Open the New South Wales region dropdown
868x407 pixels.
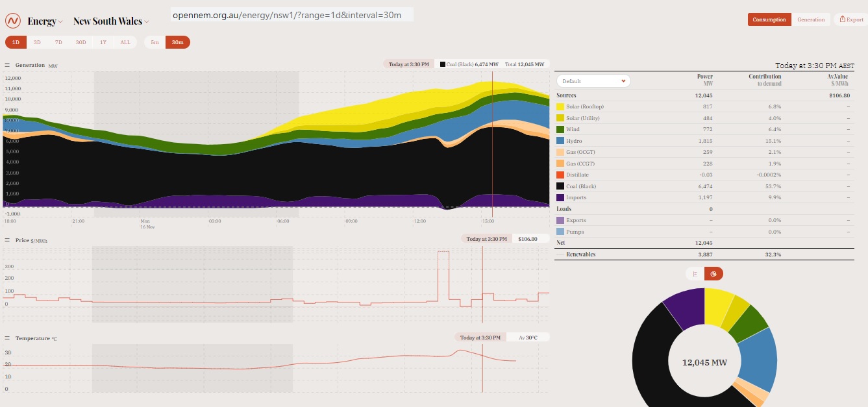(x=111, y=21)
